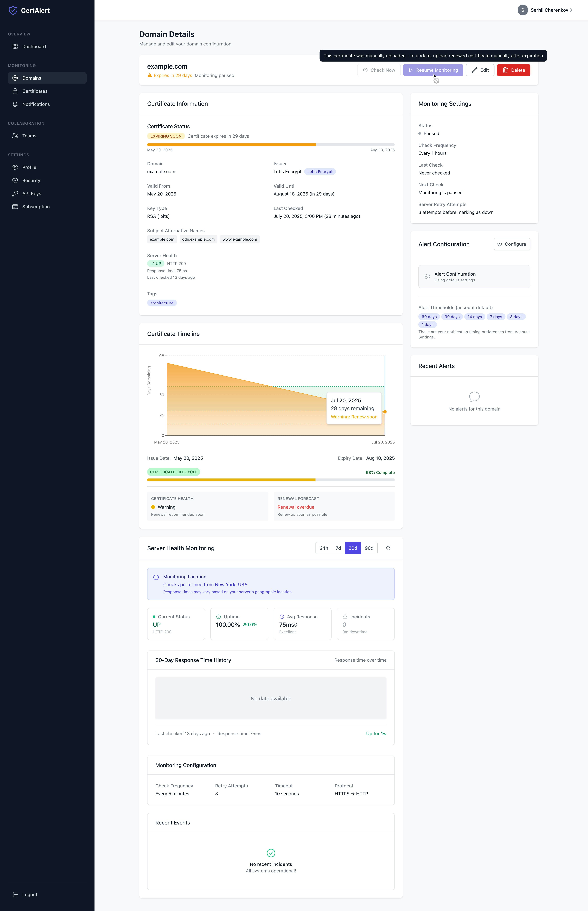The width and height of the screenshot is (588, 911).
Task: Click the clock icon next to Avg Response
Action: point(282,617)
